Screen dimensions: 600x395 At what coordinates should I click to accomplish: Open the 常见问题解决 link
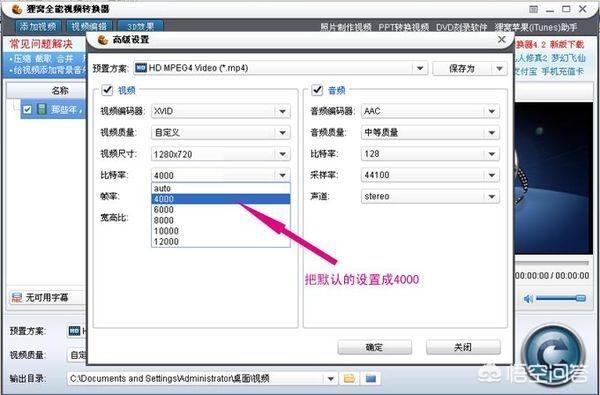pos(41,44)
